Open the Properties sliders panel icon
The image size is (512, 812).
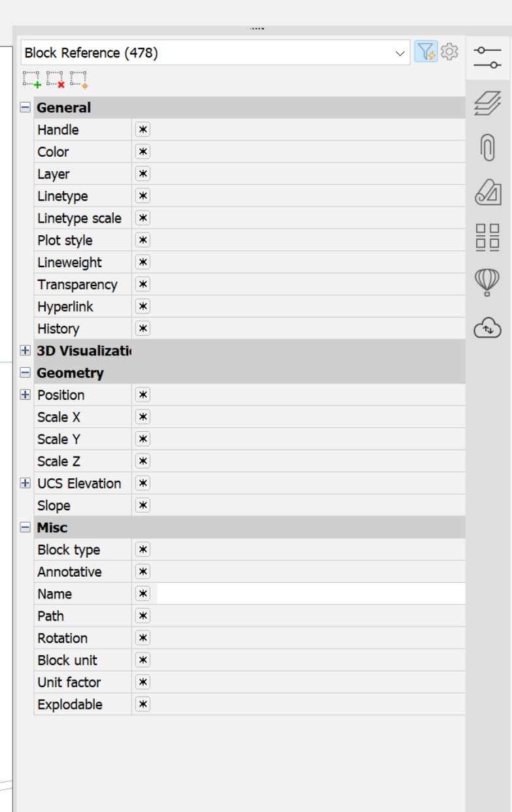tap(488, 57)
